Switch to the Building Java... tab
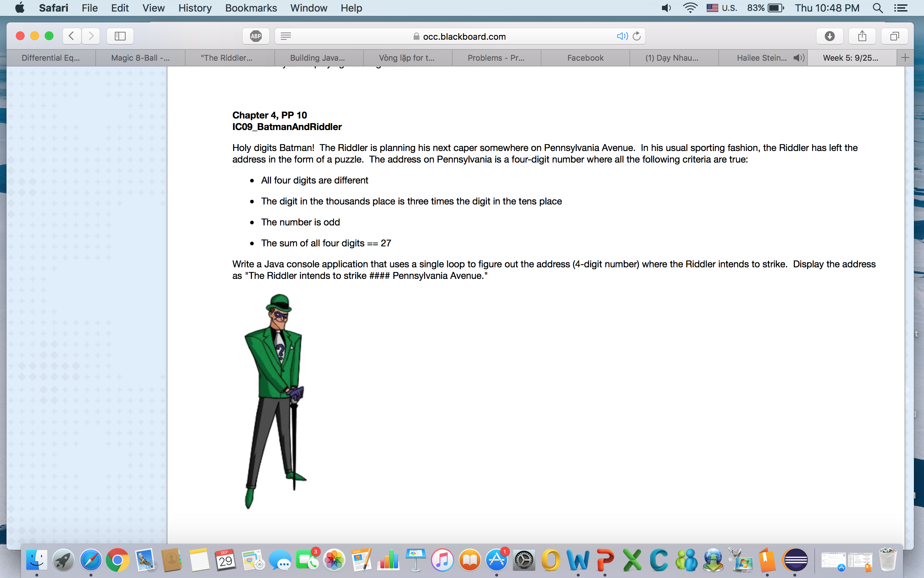The width and height of the screenshot is (924, 578). (x=318, y=58)
